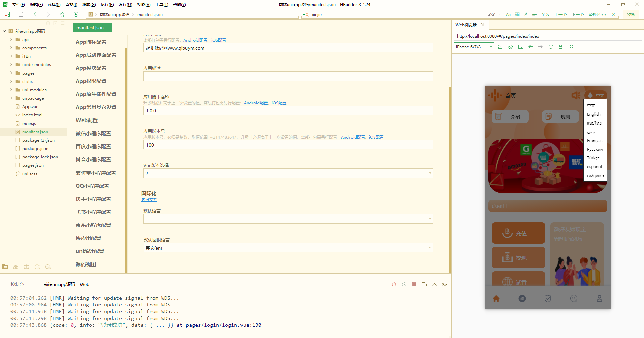Go to previous match 上一个
This screenshot has height=338, width=644.
coord(560,14)
